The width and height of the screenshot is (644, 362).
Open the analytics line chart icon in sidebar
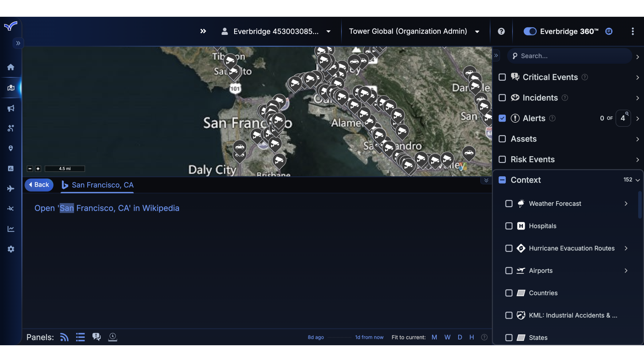(x=11, y=229)
